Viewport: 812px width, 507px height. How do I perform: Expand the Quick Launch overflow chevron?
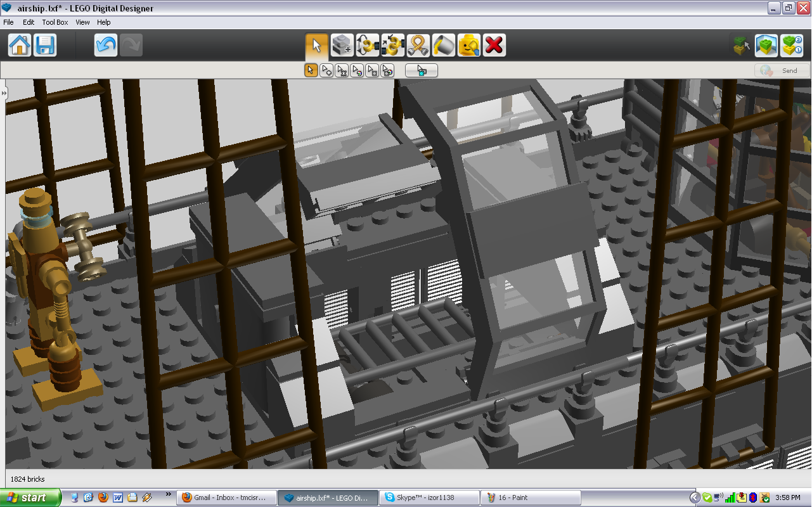169,494
